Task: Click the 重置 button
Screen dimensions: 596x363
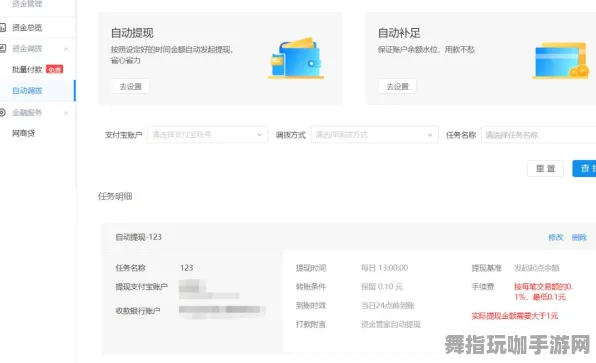Action: point(545,168)
